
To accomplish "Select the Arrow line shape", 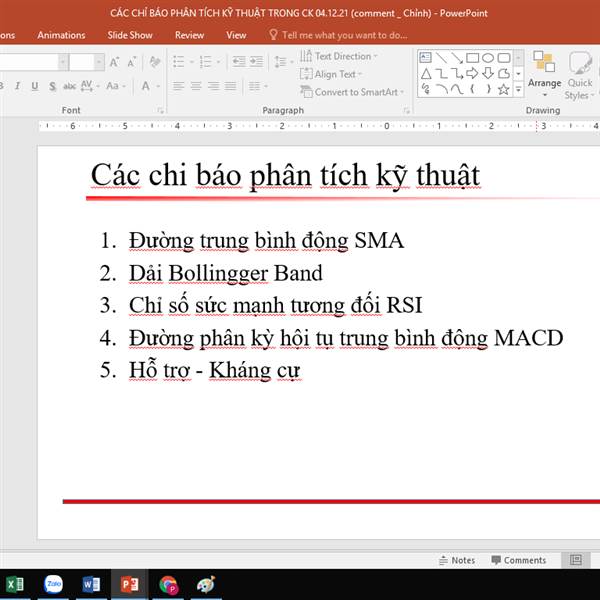I will click(x=457, y=58).
